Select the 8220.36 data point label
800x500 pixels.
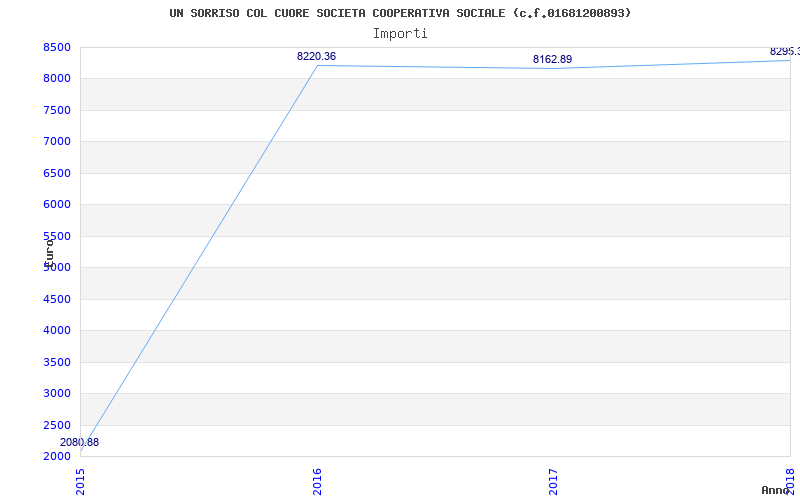tap(316, 56)
